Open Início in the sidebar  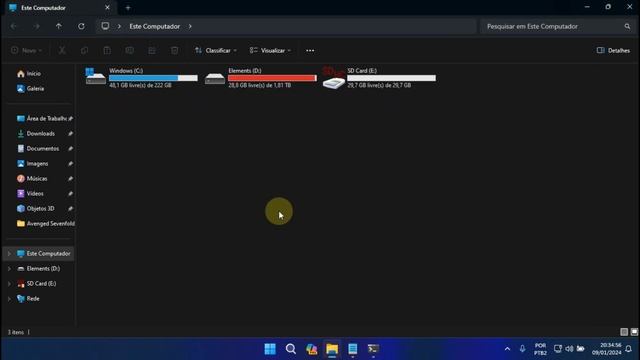29,73
